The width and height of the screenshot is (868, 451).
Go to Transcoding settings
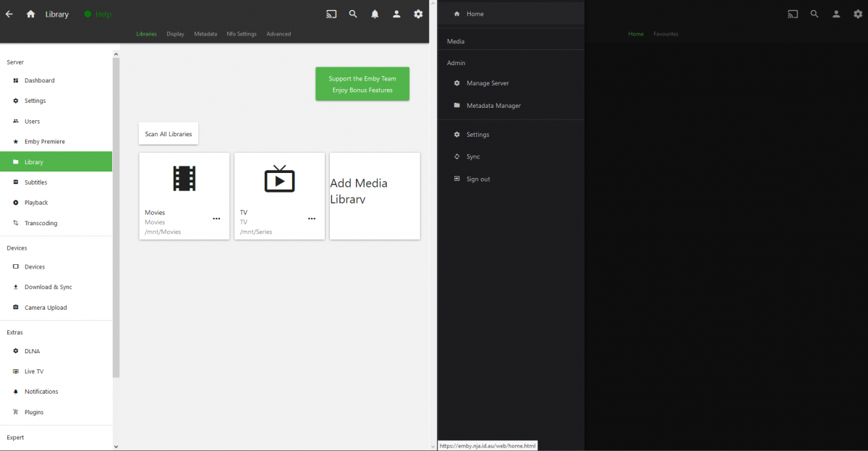tap(41, 223)
